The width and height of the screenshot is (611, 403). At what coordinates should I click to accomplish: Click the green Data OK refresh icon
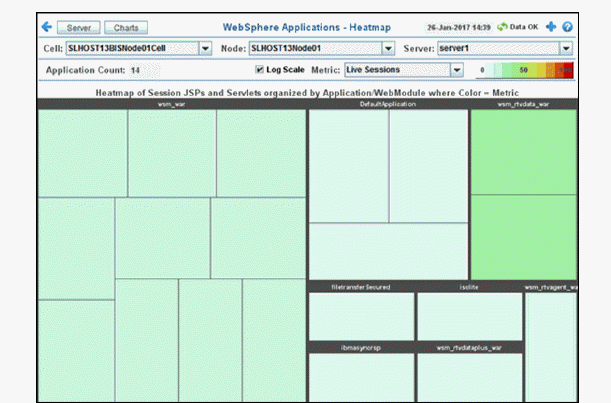click(x=502, y=27)
